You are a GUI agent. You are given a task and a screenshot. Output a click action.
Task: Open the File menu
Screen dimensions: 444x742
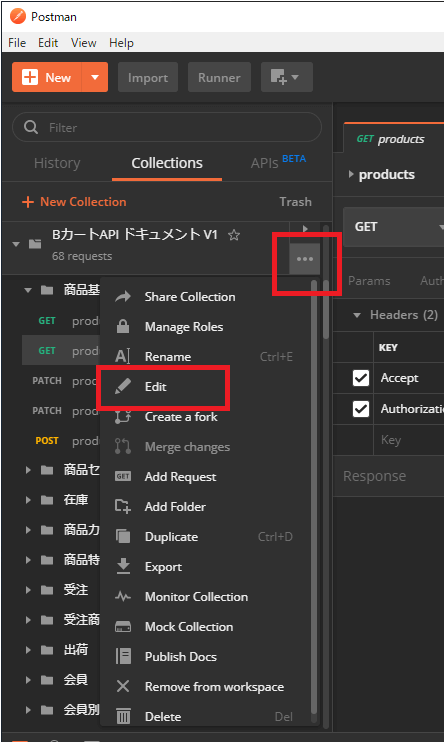tap(17, 43)
